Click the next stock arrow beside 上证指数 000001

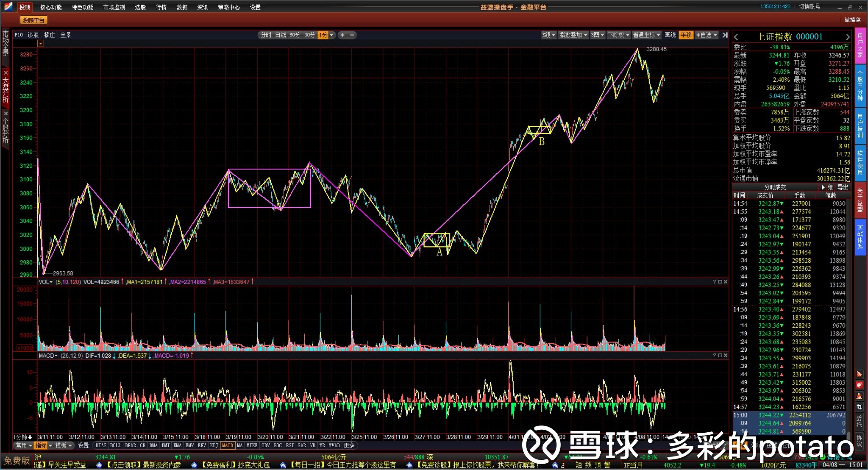848,37
